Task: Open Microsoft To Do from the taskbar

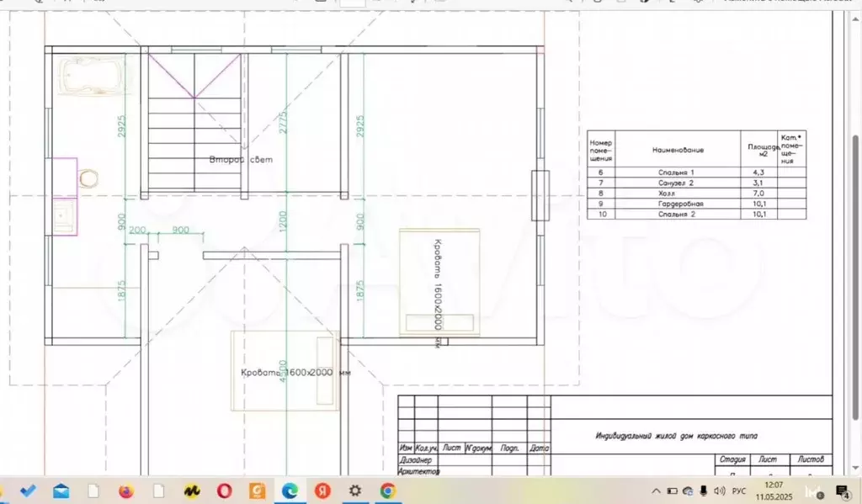Action: [28, 491]
